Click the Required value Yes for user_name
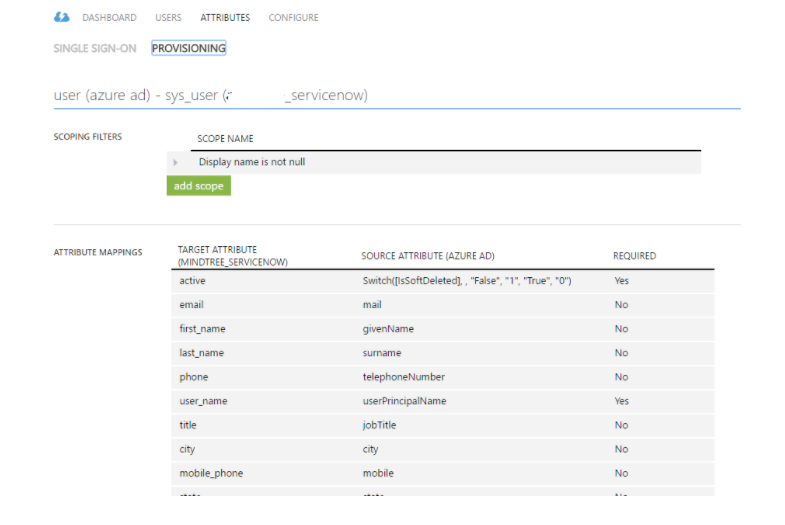The image size is (785, 525). (x=621, y=401)
